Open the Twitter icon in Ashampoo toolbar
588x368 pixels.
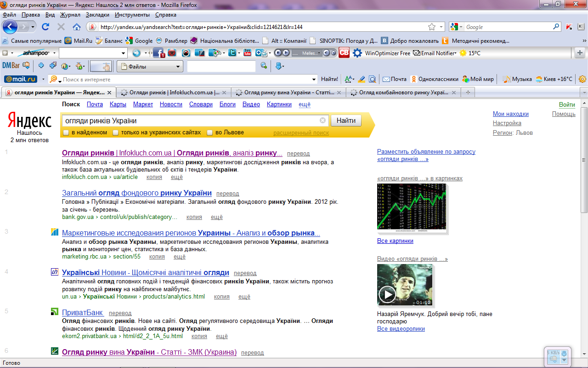(233, 53)
